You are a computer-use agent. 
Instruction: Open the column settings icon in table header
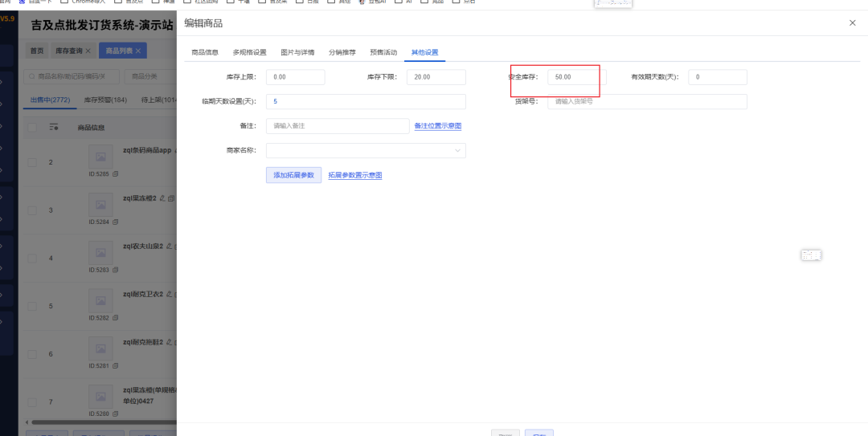pyautogui.click(x=54, y=127)
